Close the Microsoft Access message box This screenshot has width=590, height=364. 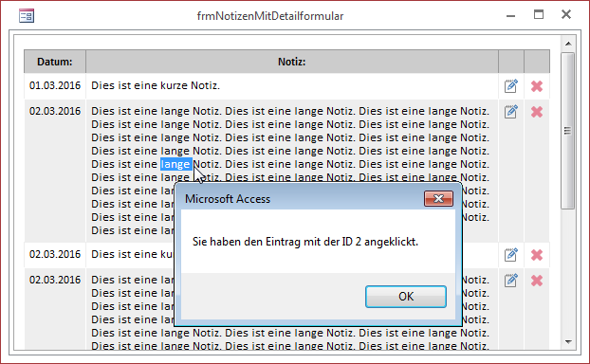(438, 198)
